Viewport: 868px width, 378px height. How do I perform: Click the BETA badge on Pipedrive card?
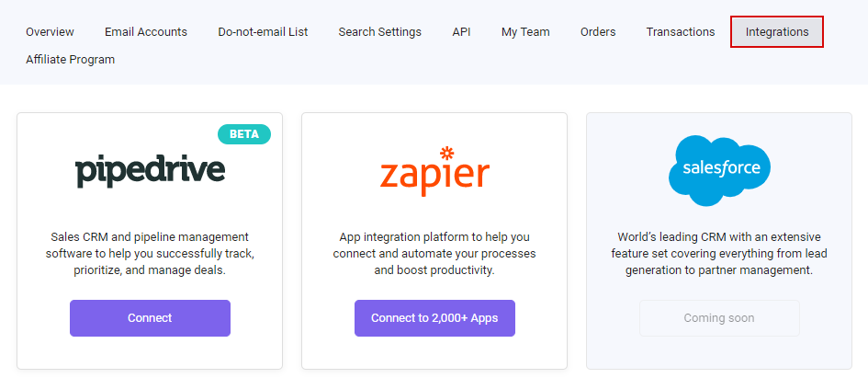point(244,134)
